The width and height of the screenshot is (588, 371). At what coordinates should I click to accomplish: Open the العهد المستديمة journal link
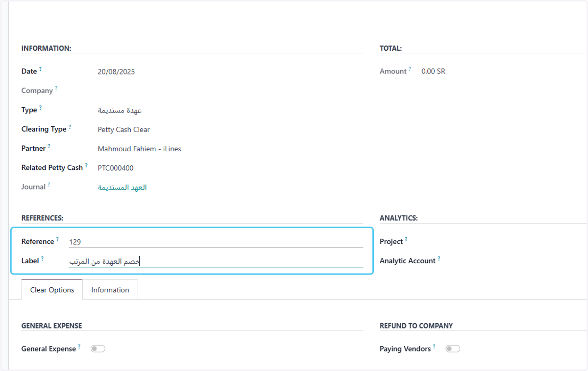(122, 187)
